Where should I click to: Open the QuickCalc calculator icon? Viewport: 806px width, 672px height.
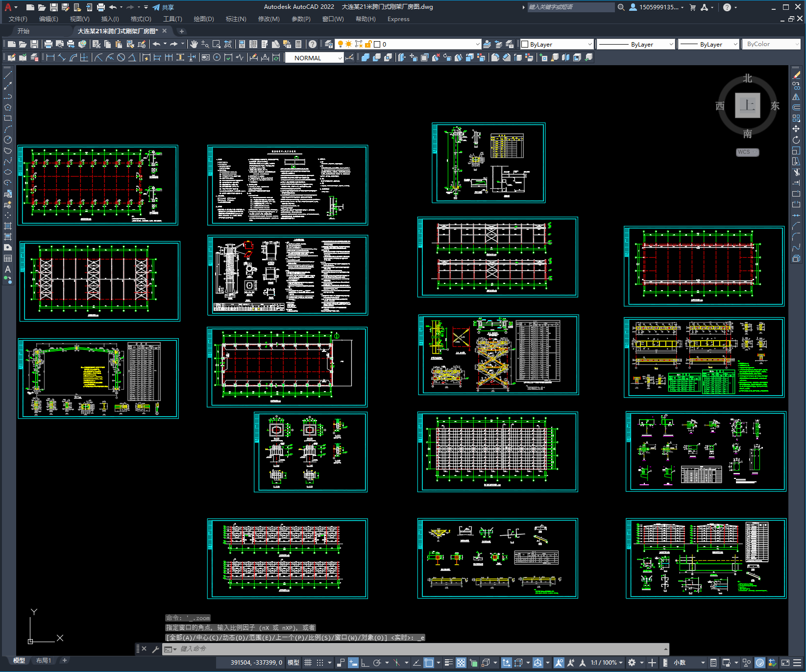pos(298,44)
